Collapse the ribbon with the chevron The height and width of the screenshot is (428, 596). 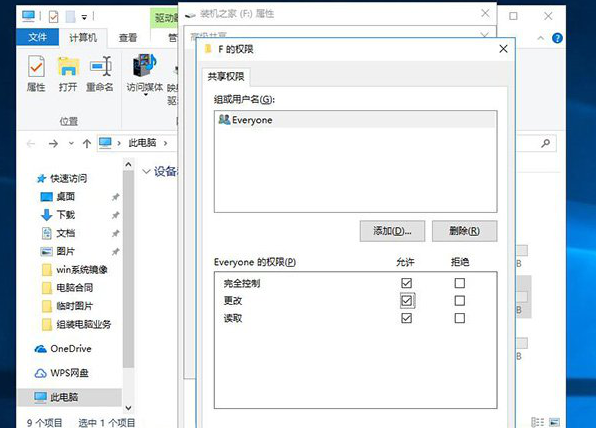541,38
